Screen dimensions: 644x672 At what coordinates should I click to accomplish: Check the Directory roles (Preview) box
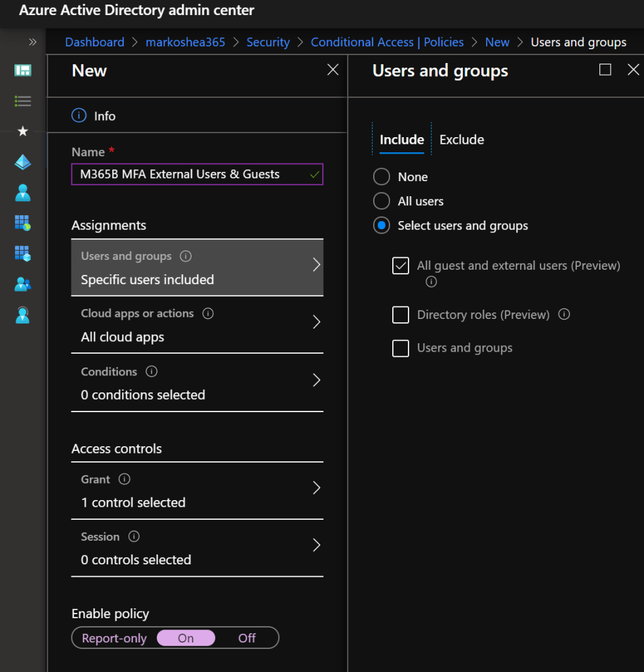(x=401, y=315)
